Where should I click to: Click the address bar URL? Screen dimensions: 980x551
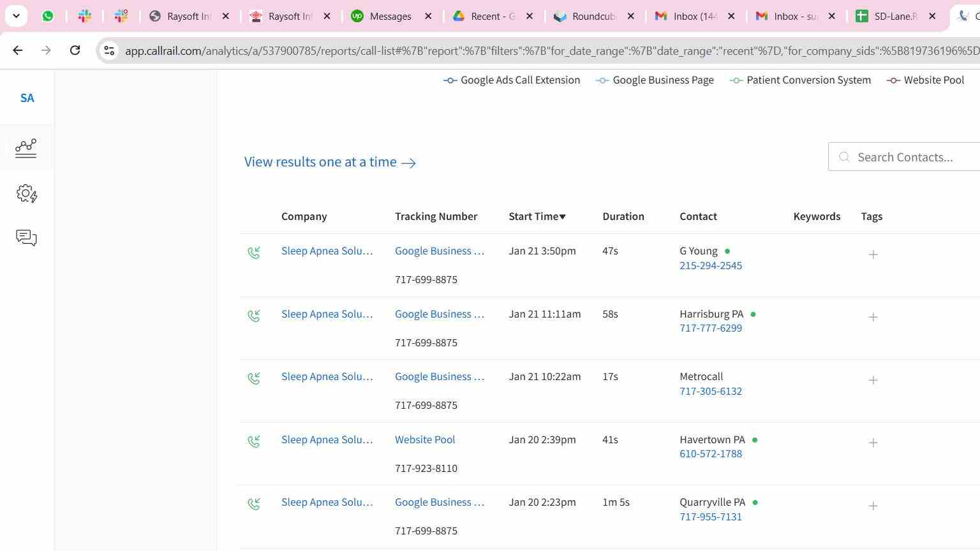552,51
